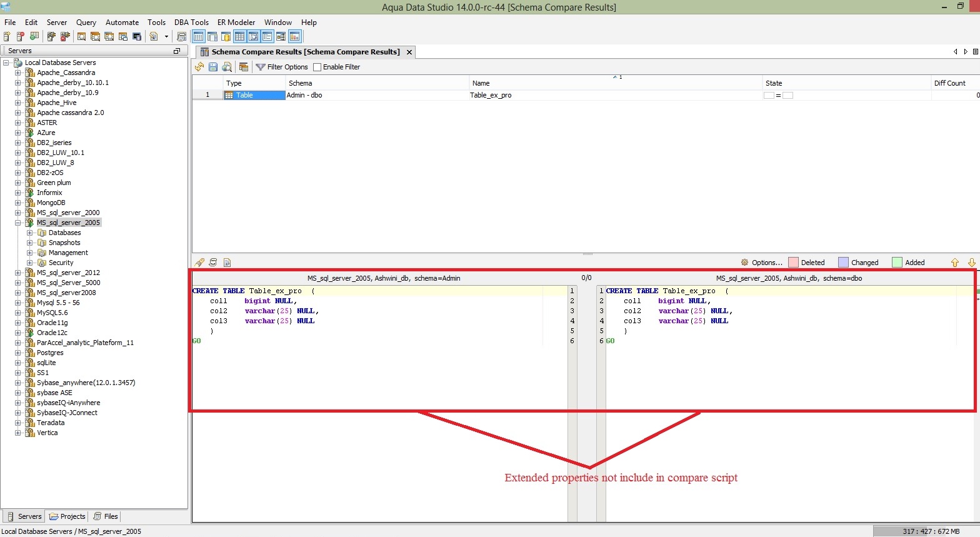Click the brush icon above the script panes
The image size is (980, 537).
pos(199,263)
